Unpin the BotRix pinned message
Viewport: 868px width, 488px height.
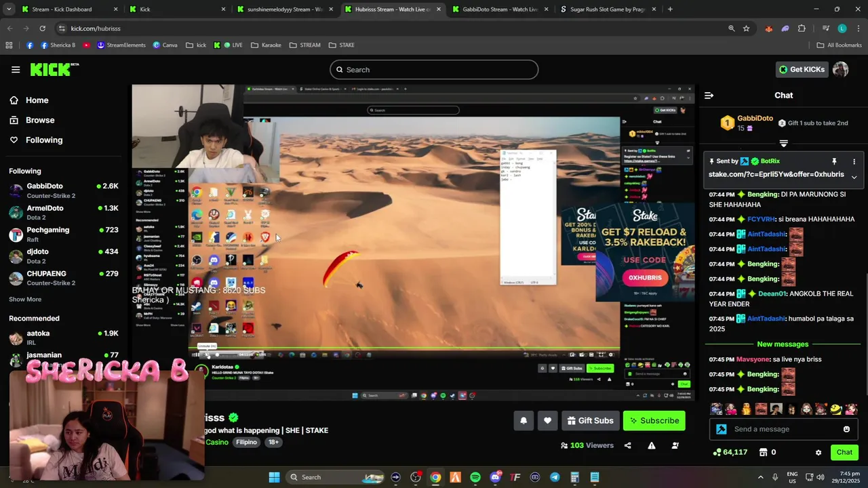(834, 161)
